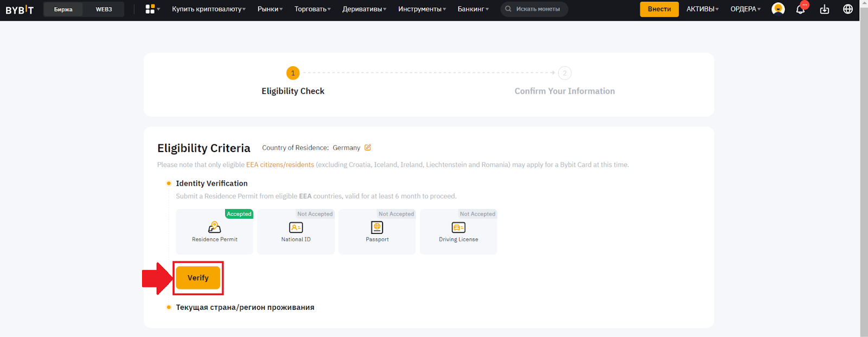
Task: Click the Verify button
Action: point(198,278)
